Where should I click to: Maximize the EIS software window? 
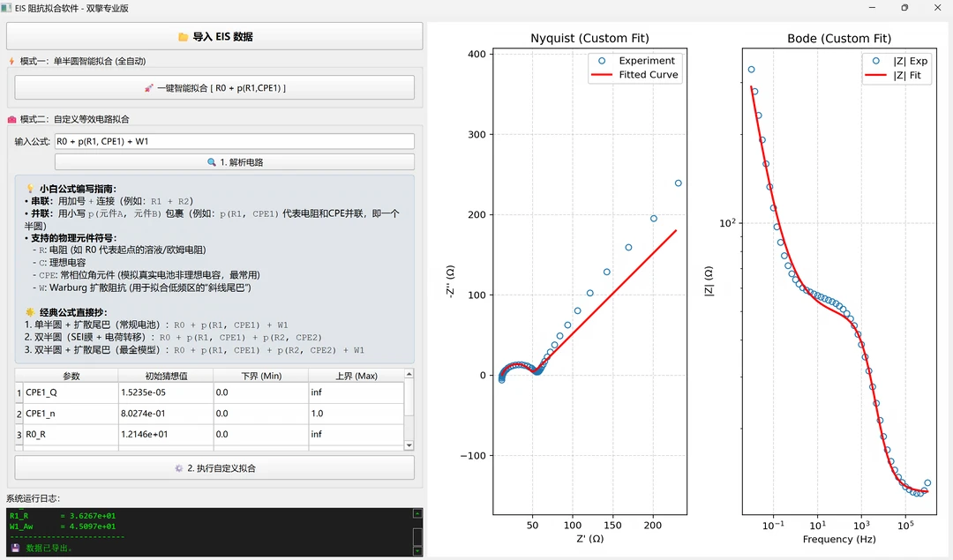[904, 8]
